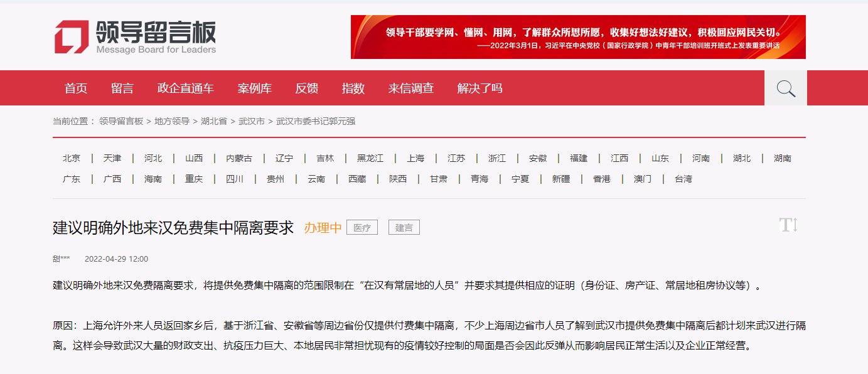
Task: Choose 广西 in the province list
Action: pos(112,179)
